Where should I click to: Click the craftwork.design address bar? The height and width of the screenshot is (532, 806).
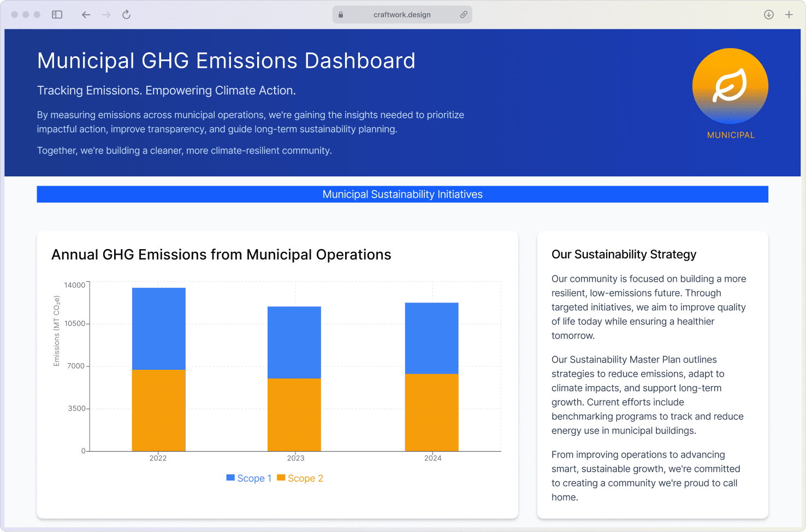[x=402, y=15]
